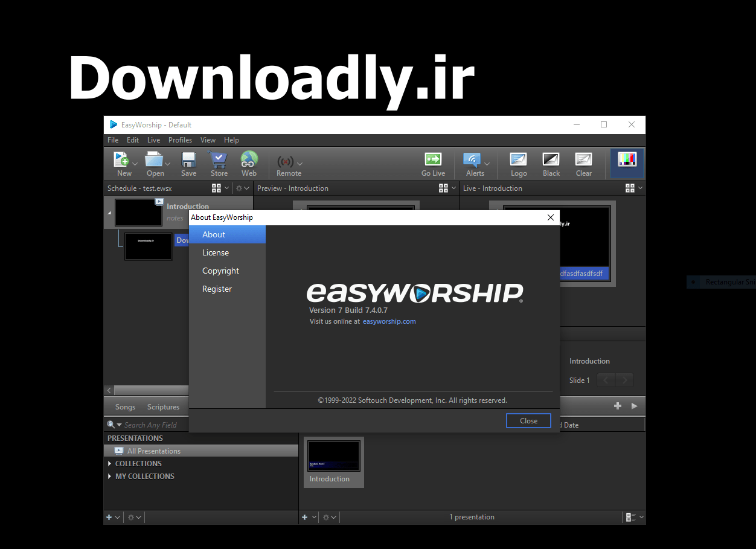Select the Introduction presentation thumbnail in library
This screenshot has width=756, height=549.
(x=334, y=462)
